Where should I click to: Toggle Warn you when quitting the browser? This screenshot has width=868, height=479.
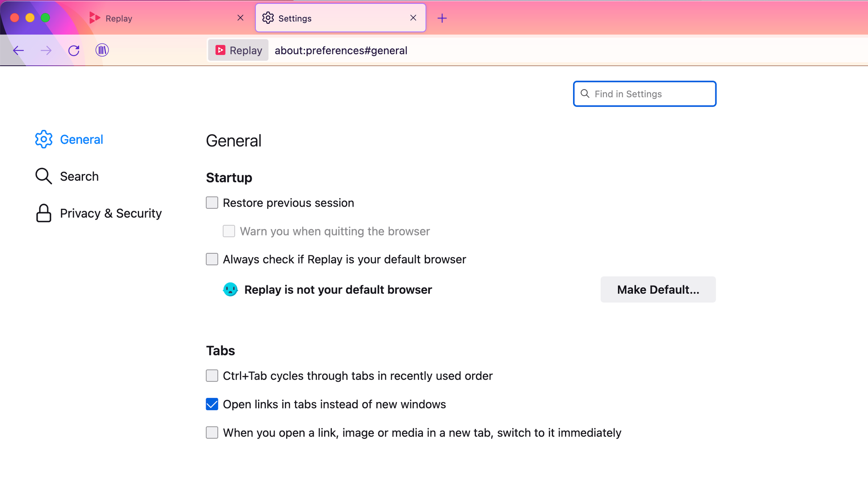coord(229,231)
